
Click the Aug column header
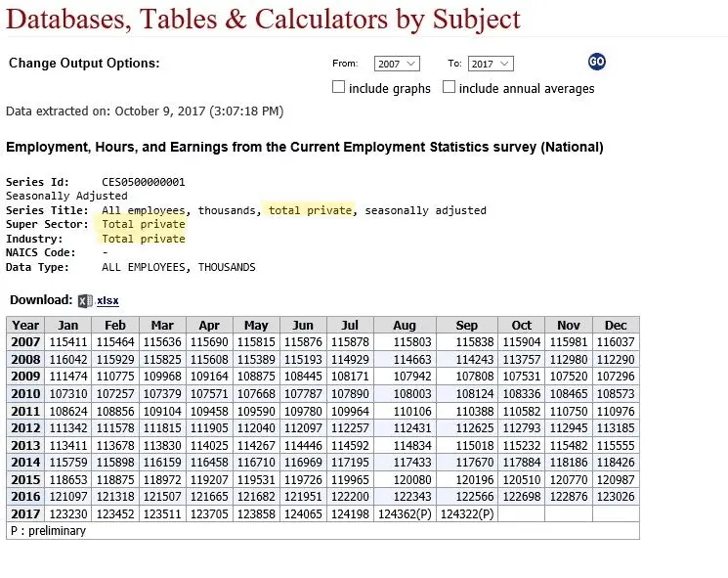point(404,326)
